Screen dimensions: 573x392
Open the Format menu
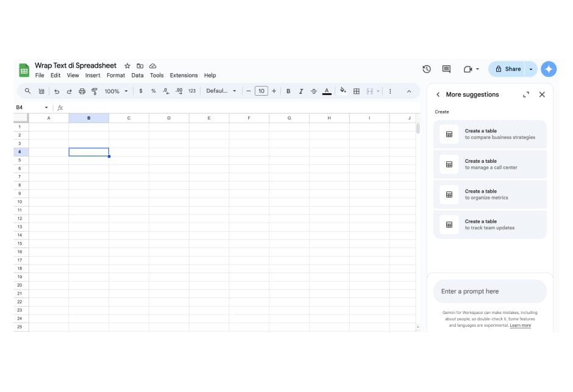coord(115,75)
